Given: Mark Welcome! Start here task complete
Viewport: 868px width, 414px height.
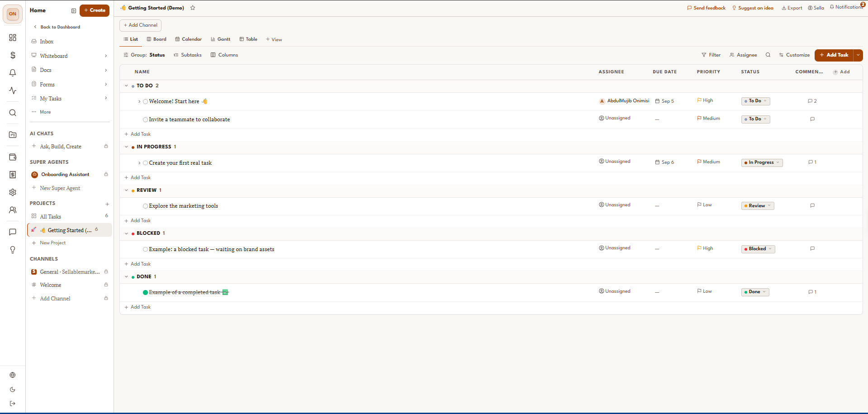Looking at the screenshot, I should point(145,101).
